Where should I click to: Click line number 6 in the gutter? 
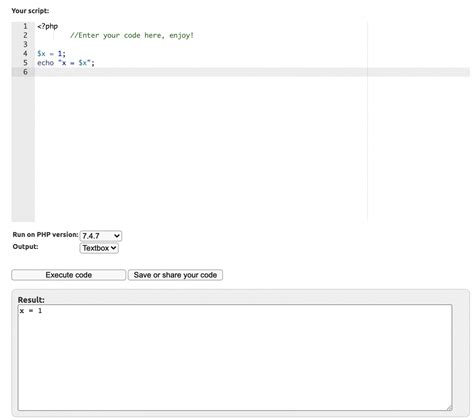click(25, 72)
